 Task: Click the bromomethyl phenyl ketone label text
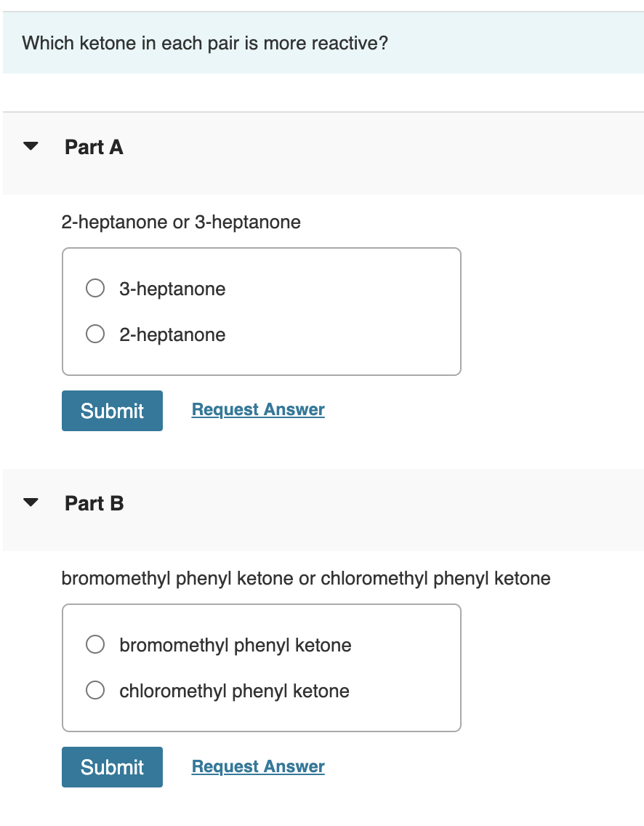click(236, 645)
